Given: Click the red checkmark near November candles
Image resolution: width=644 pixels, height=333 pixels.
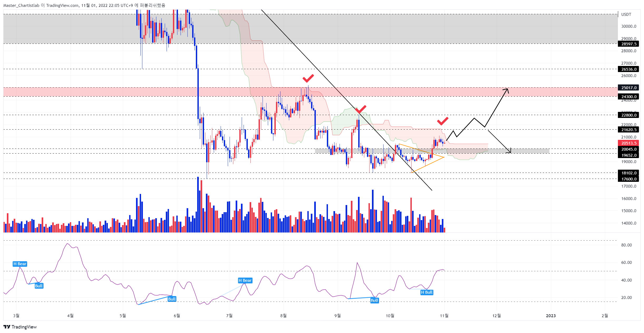Looking at the screenshot, I should pos(443,121).
